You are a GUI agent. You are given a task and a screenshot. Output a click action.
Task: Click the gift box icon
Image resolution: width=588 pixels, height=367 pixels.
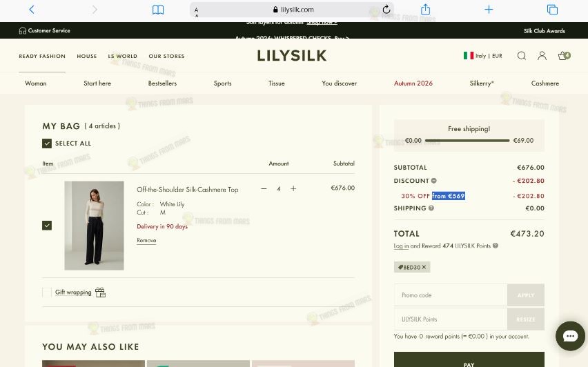(100, 292)
